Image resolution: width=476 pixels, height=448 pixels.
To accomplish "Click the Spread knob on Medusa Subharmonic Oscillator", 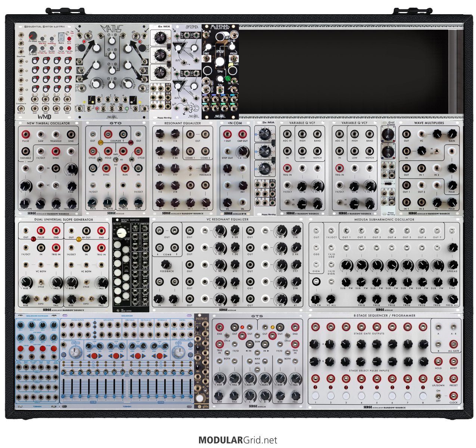I will pyautogui.click(x=452, y=265).
